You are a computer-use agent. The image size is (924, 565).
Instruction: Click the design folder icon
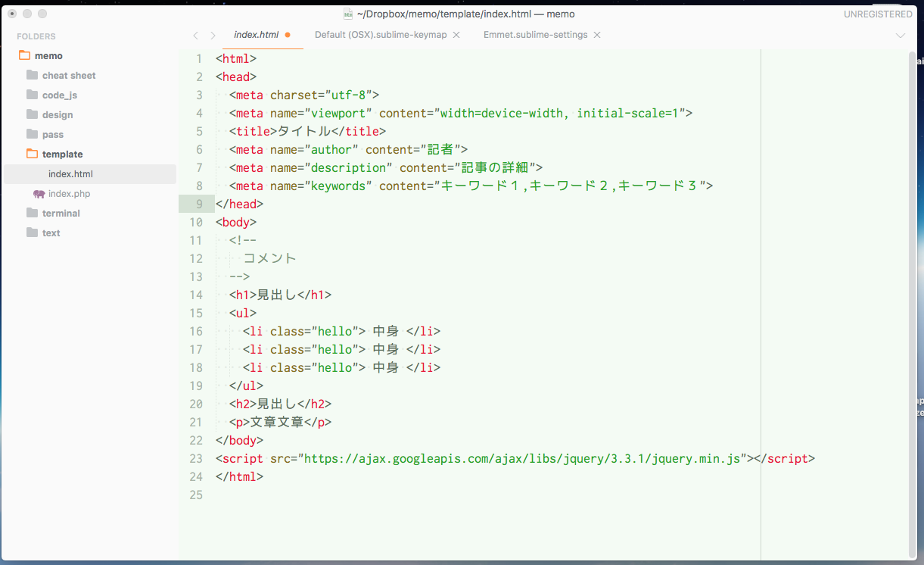click(32, 114)
